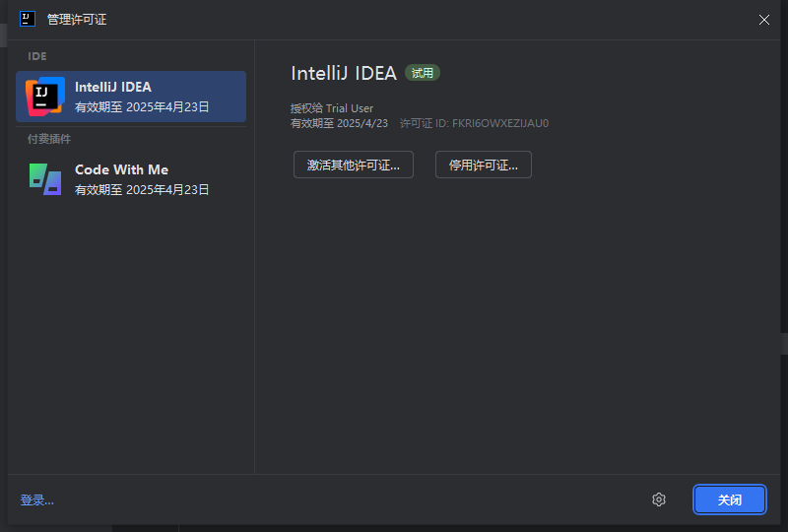
Task: Select IntelliJ IDEA license entry in the list
Action: (131, 97)
